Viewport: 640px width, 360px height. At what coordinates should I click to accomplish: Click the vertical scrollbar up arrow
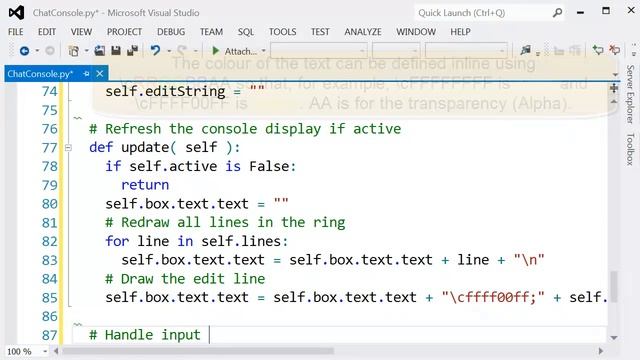pyautogui.click(x=614, y=102)
